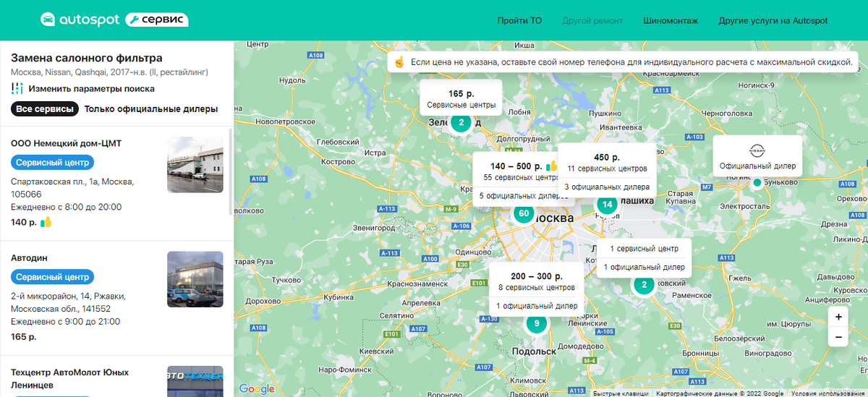Open the 165 р. Сервисные центры popup
Image resolution: width=868 pixels, height=397 pixels.
tap(461, 98)
